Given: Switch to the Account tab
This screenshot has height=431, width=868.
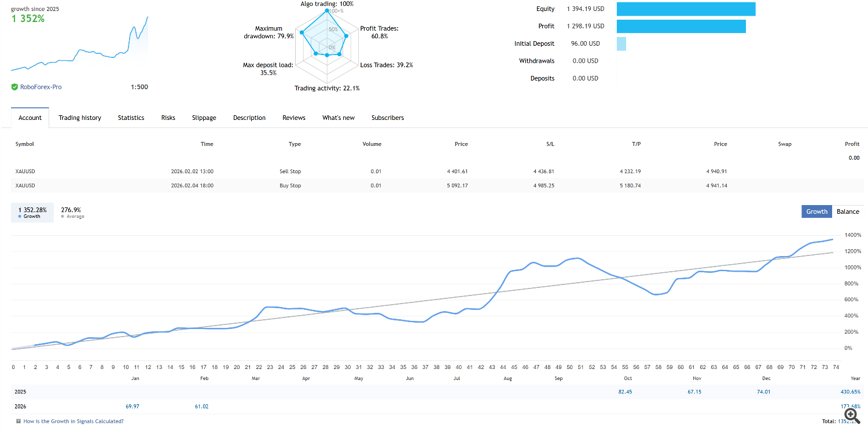Looking at the screenshot, I should pyautogui.click(x=30, y=118).
